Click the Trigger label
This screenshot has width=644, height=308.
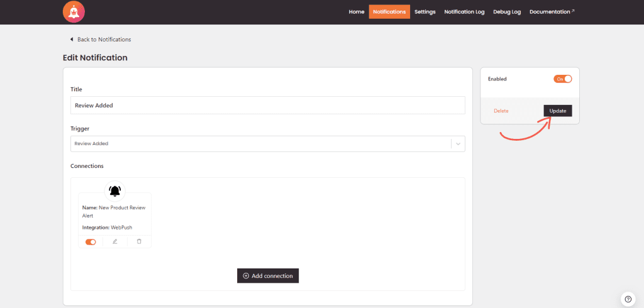tap(80, 128)
